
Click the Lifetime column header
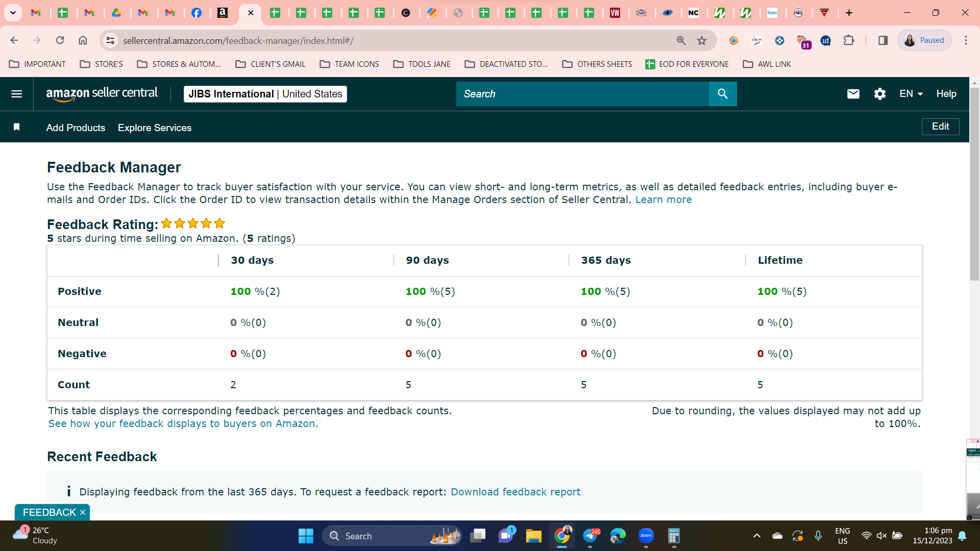(780, 260)
